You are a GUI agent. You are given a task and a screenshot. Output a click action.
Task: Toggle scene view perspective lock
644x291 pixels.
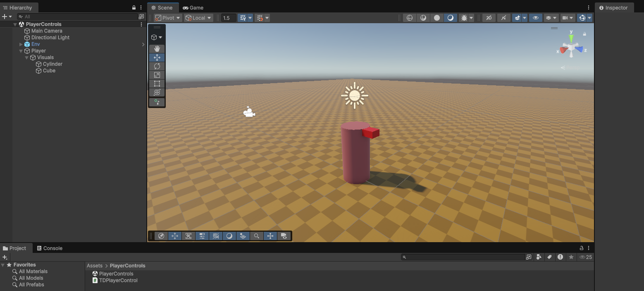(584, 34)
